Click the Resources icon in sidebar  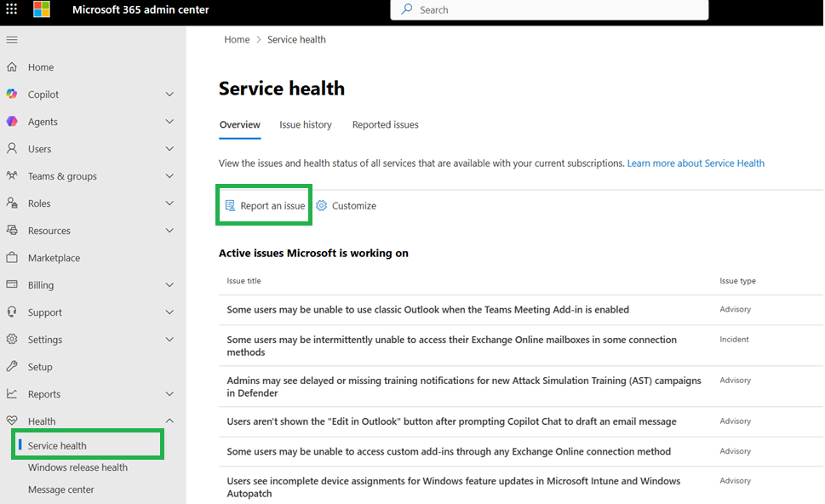(x=12, y=230)
